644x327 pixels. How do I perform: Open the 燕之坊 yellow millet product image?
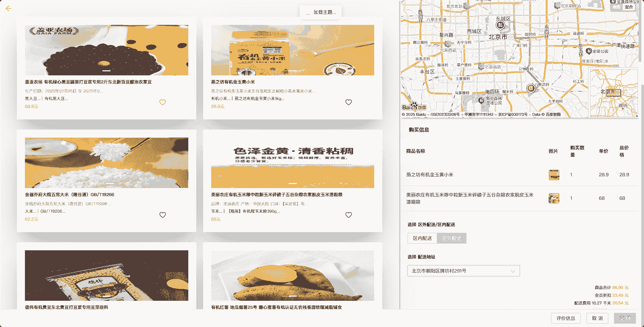[293, 50]
